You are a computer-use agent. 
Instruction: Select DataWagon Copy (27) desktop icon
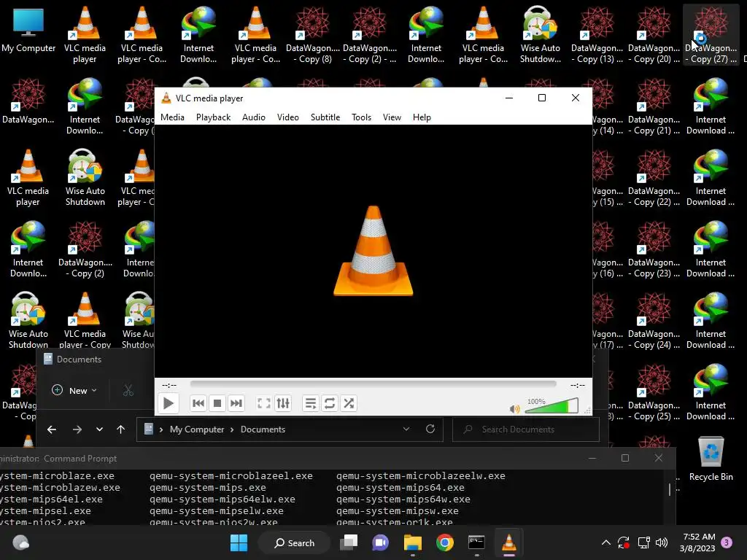(711, 34)
